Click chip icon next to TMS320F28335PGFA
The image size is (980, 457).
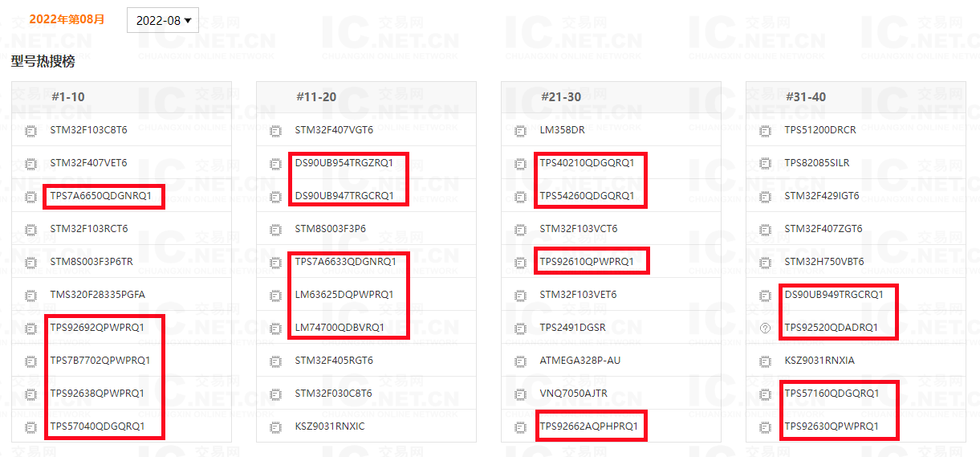point(31,295)
